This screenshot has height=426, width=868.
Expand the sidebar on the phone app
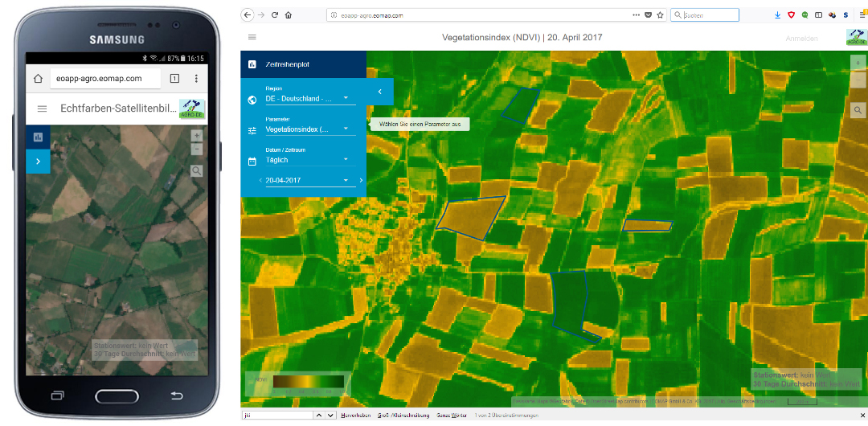point(38,162)
